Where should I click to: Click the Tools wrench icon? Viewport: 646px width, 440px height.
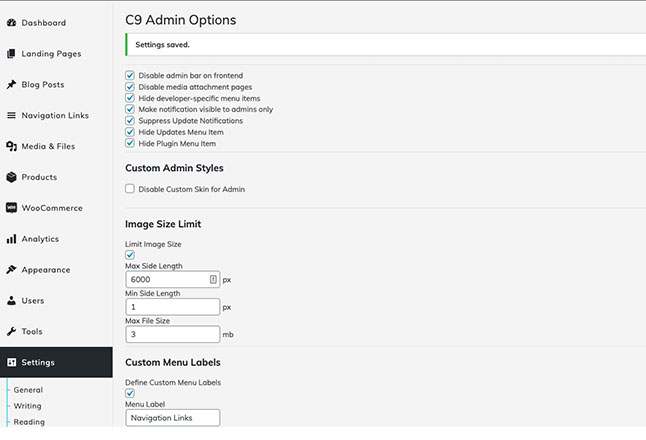[x=12, y=331]
